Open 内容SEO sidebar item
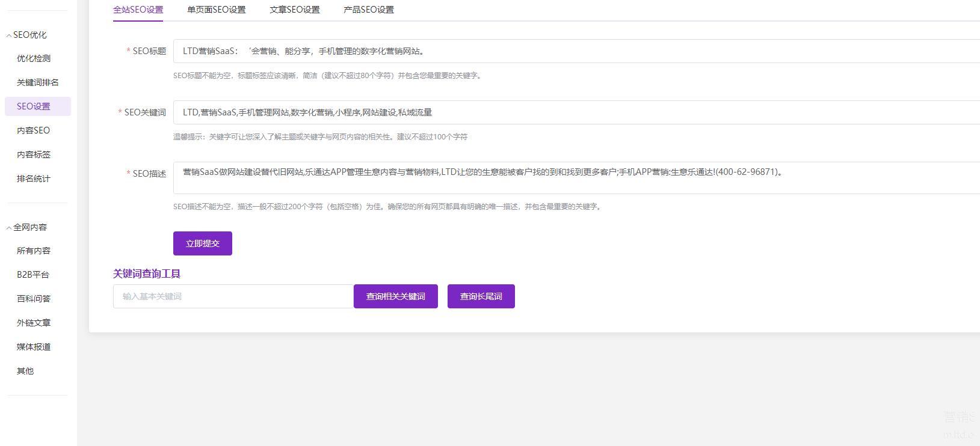This screenshot has width=980, height=446. (34, 130)
